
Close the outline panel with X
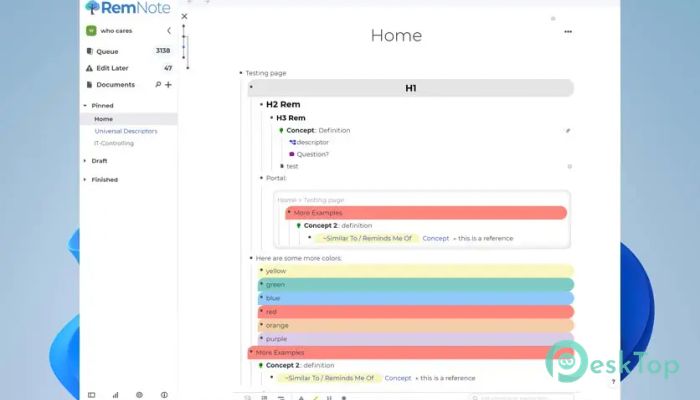[184, 17]
